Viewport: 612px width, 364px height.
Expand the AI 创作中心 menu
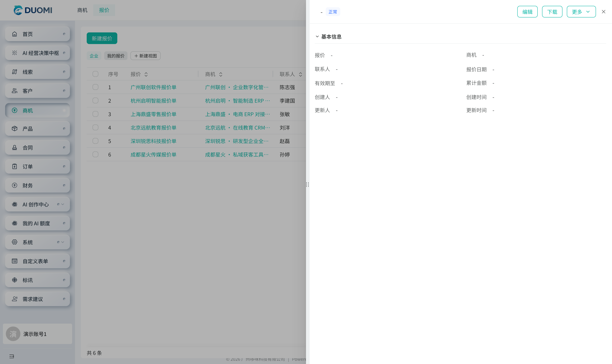[x=63, y=204]
